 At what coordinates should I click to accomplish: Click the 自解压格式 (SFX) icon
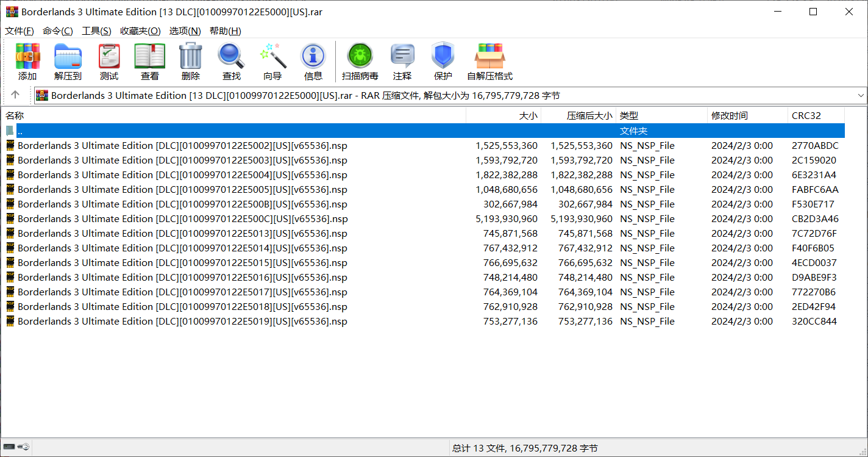489,56
